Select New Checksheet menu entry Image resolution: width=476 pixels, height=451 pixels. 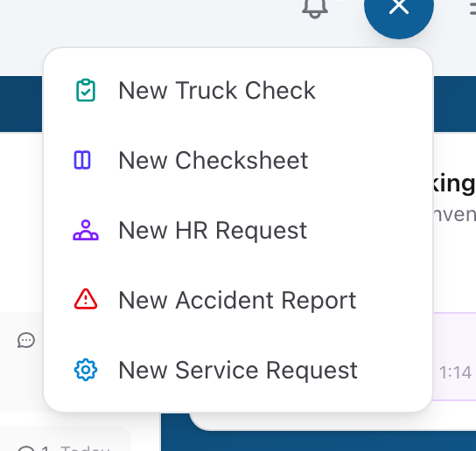pyautogui.click(x=238, y=160)
